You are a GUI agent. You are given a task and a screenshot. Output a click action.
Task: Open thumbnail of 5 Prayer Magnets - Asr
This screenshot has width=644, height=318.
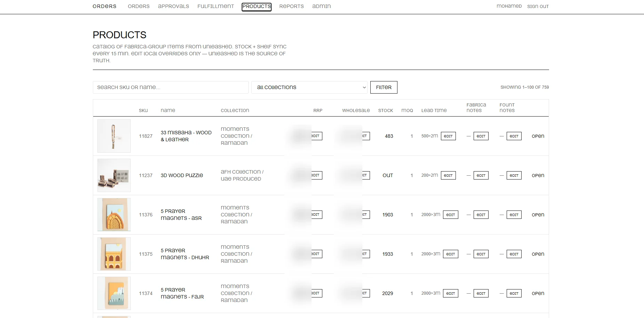pyautogui.click(x=114, y=215)
